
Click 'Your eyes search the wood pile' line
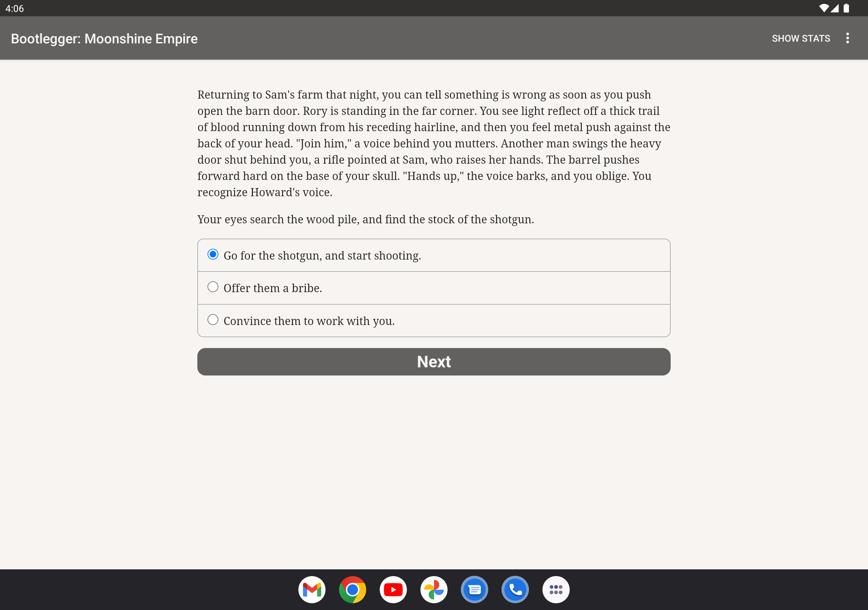coord(366,219)
